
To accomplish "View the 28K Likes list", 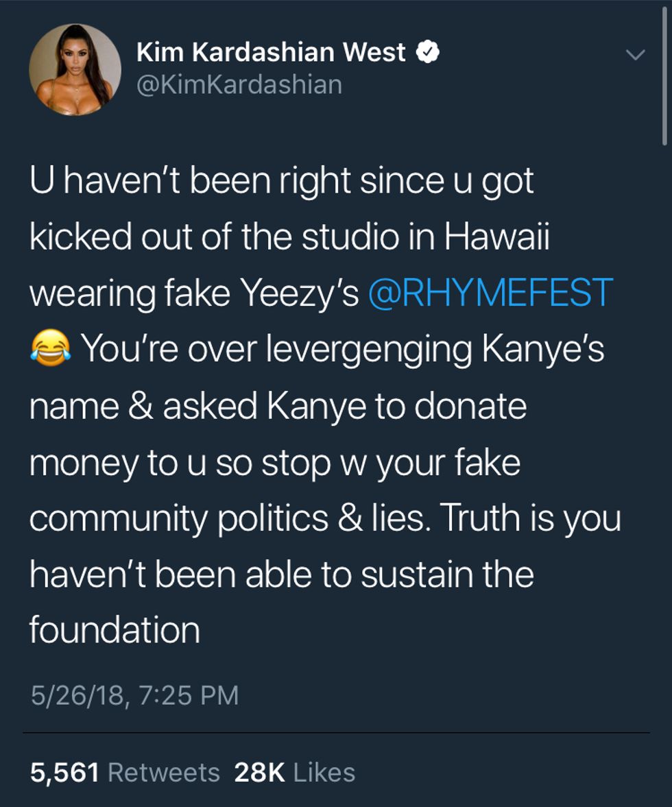I will (295, 773).
